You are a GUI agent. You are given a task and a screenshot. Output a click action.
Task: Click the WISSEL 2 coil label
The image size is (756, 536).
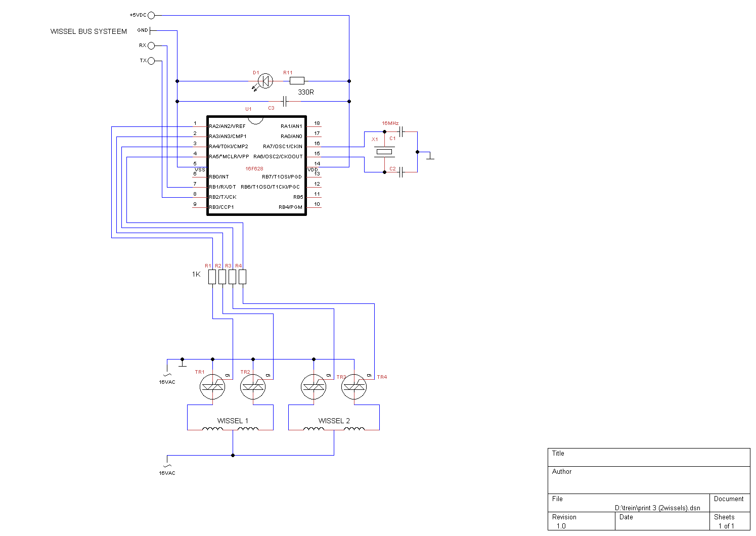(x=334, y=421)
